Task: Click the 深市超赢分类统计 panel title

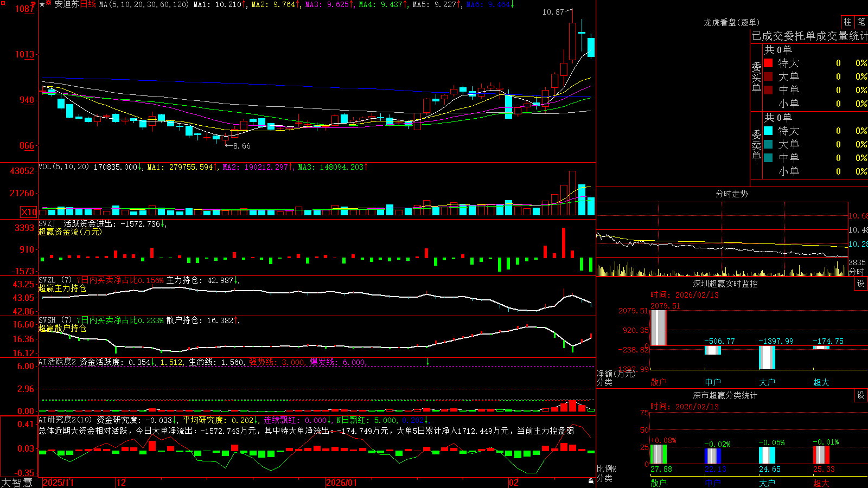Action: (x=725, y=395)
